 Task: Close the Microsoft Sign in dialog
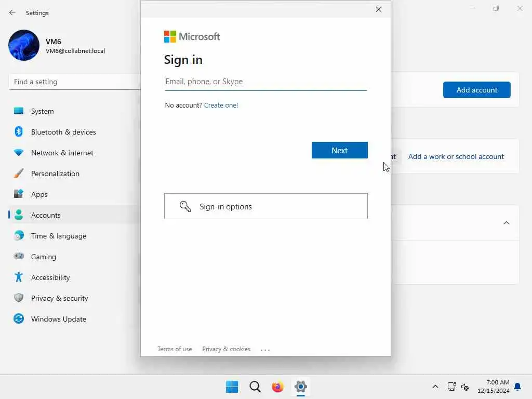(x=379, y=9)
